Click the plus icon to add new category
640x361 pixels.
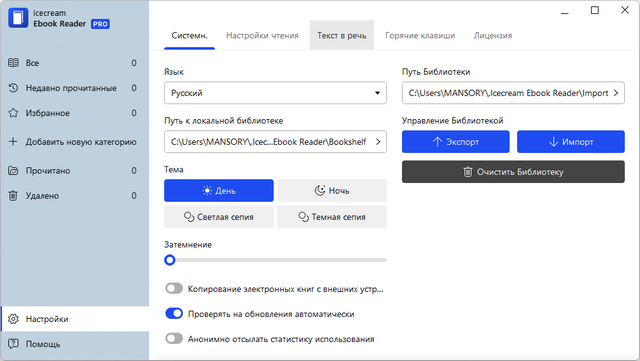(13, 142)
